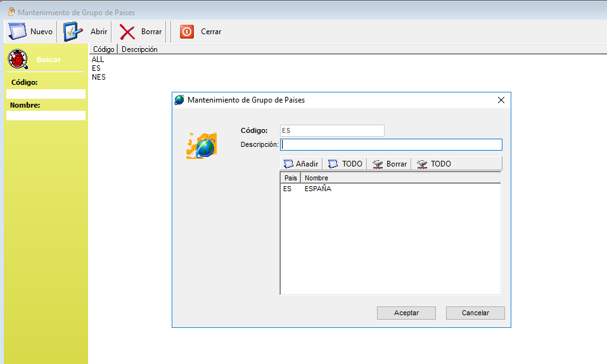Click the ladybug Buscar search icon
The height and width of the screenshot is (364, 607).
pos(18,60)
